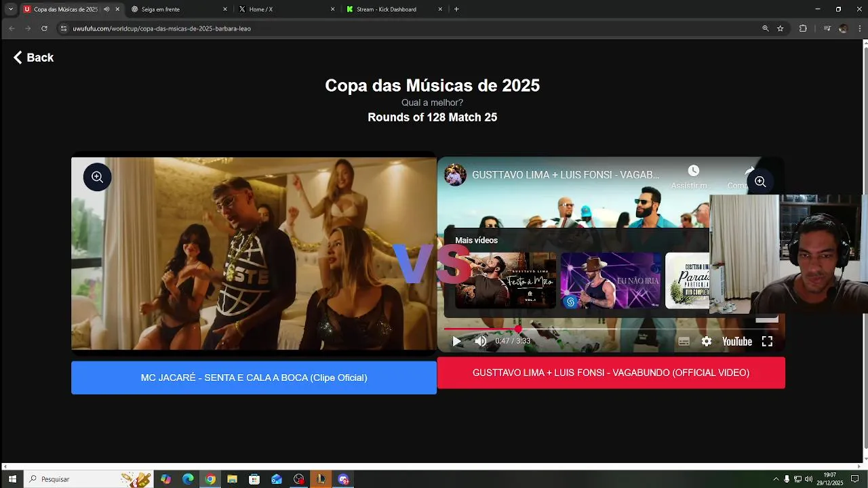Open the Festa à Mão suggested video

click(x=505, y=281)
